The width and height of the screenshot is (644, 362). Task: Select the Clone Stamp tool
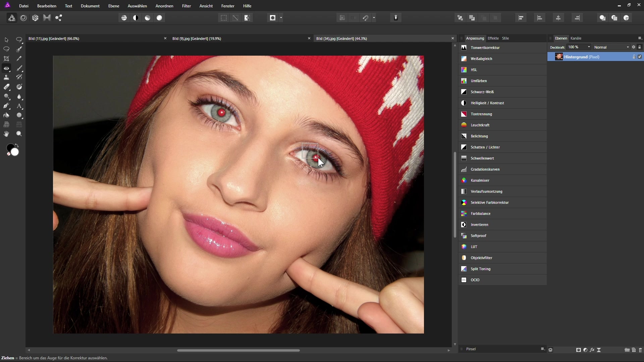coord(6,77)
